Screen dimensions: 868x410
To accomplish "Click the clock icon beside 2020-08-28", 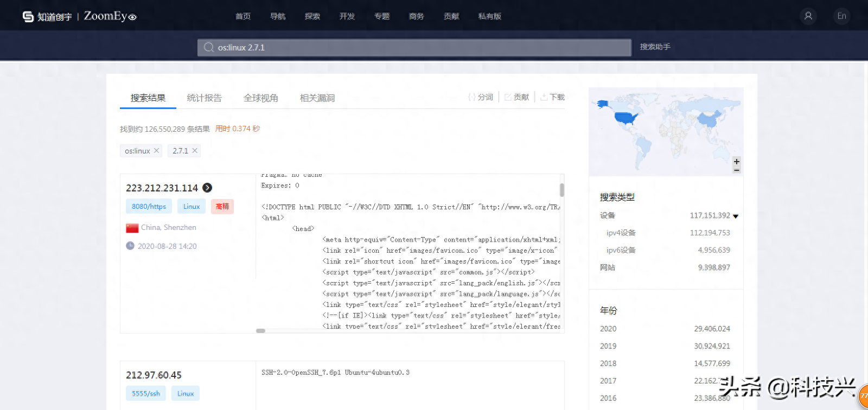I will click(130, 246).
